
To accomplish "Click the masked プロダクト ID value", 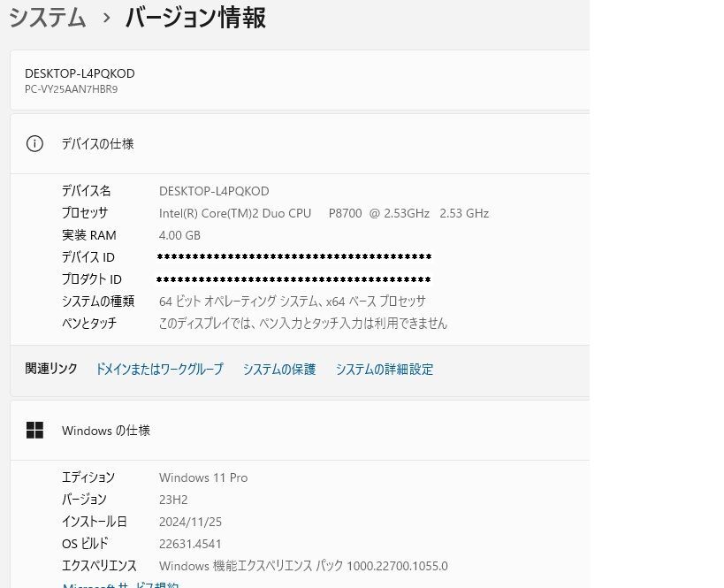I will pos(293,279).
